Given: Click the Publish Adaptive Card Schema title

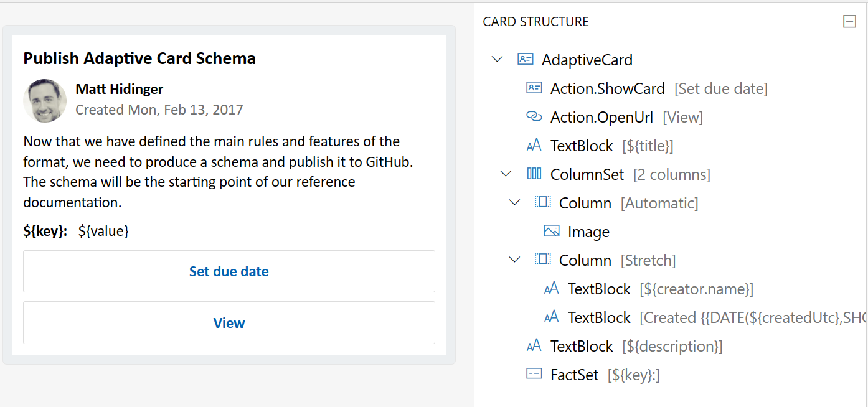Looking at the screenshot, I should pyautogui.click(x=139, y=58).
